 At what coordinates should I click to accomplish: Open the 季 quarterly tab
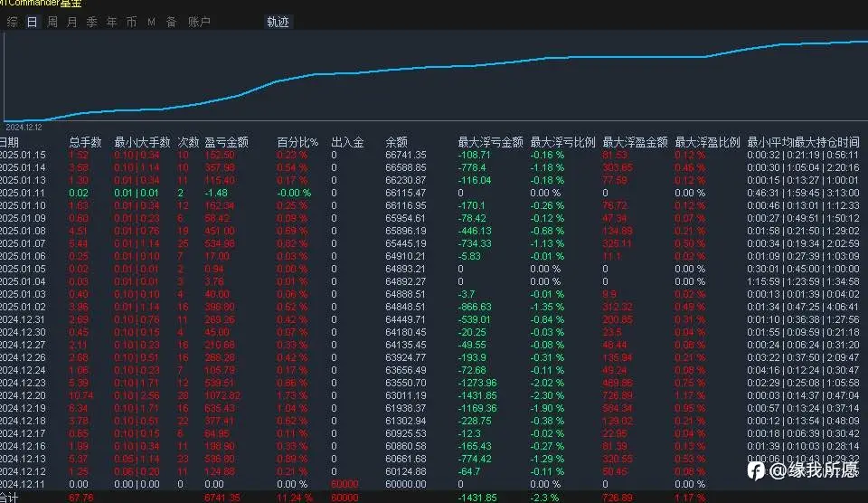[x=92, y=22]
